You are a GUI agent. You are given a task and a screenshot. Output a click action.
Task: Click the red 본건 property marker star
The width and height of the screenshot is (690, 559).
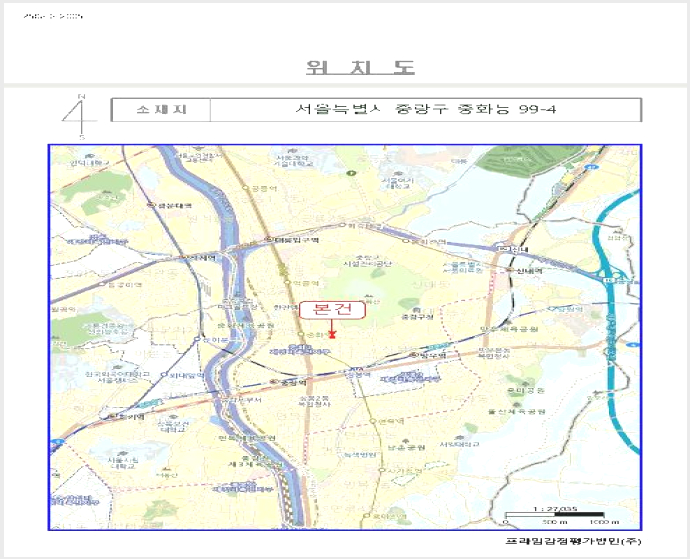332,335
